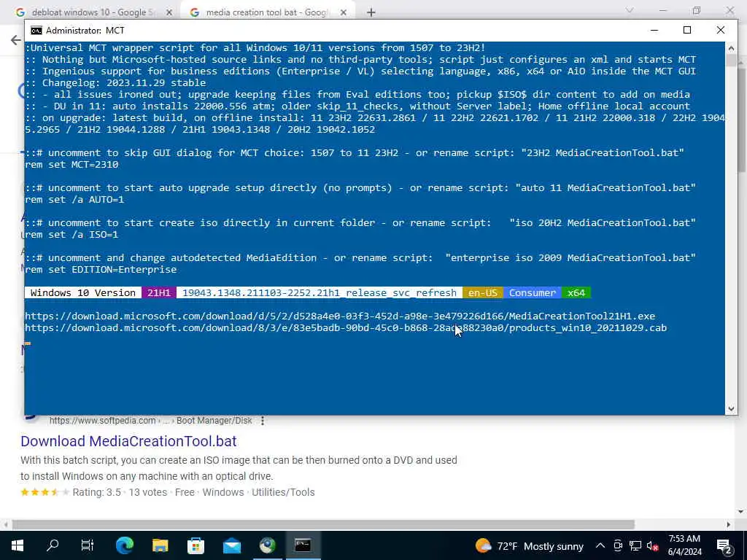
Task: Select the command prompt taskbar icon
Action: tap(303, 545)
